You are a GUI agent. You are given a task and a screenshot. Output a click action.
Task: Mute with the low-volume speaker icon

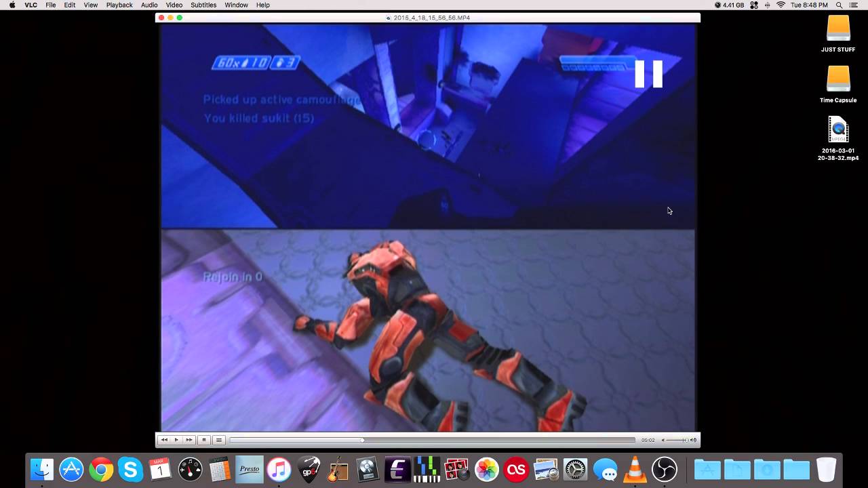[663, 440]
